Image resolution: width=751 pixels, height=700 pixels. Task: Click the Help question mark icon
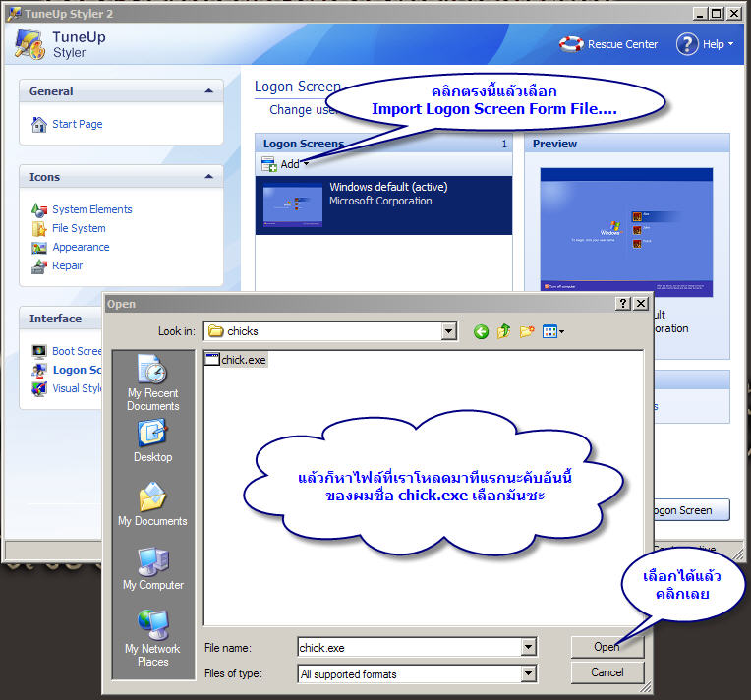click(687, 44)
